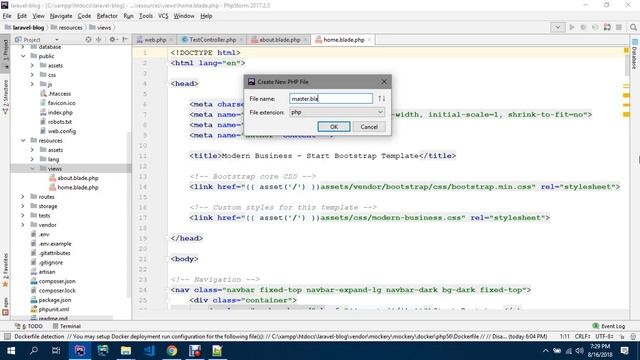This screenshot has height=360, width=640.
Task: Open Windows Start menu
Action: pyautogui.click(x=11, y=351)
